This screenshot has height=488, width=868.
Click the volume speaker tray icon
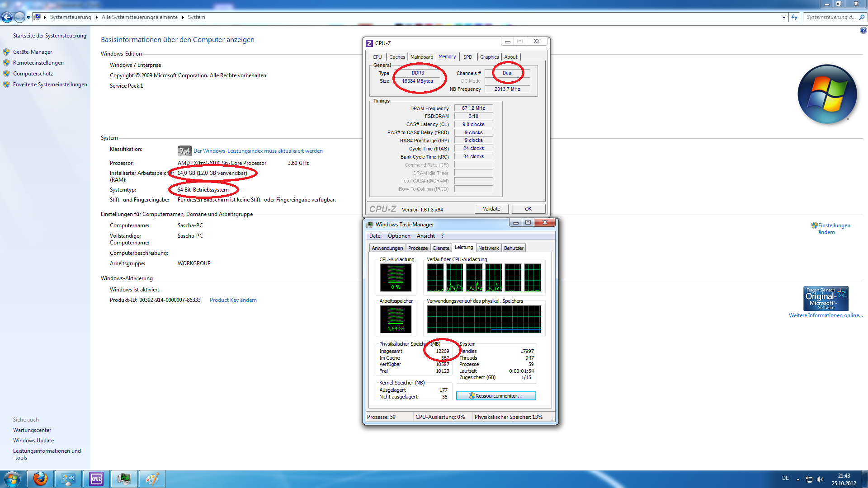point(820,479)
